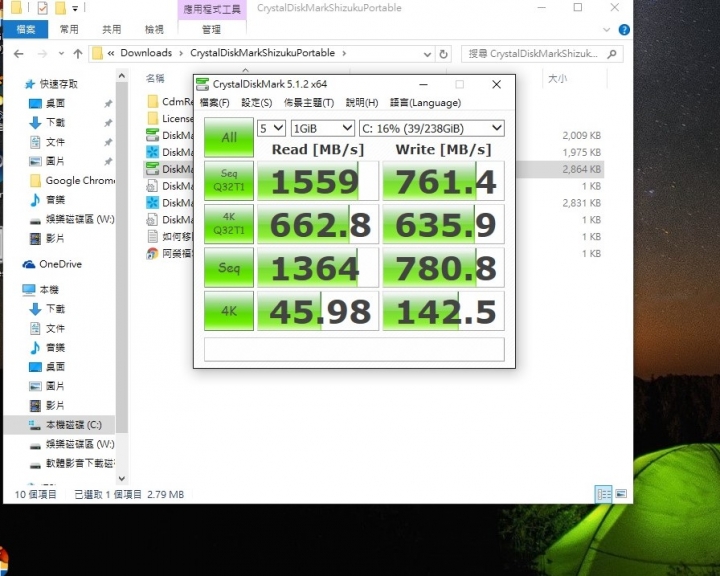Click pin icon beside quick access 圖片
720x576 pixels.
click(x=108, y=161)
